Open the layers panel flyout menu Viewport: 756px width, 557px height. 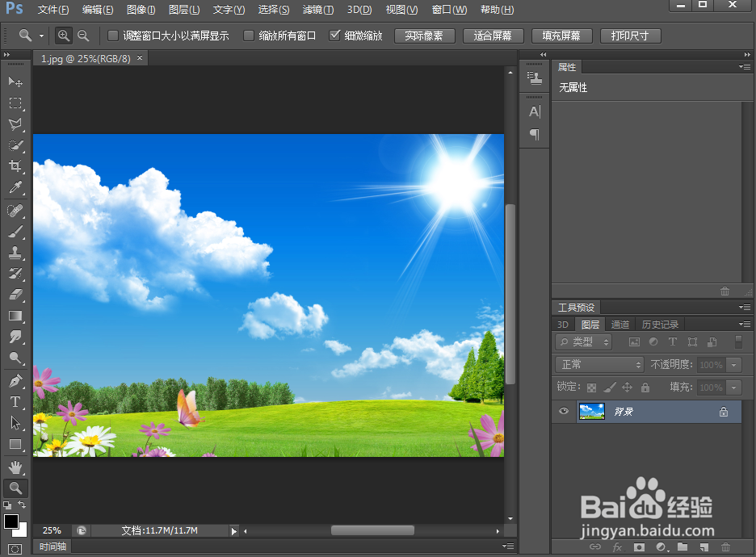click(x=745, y=325)
